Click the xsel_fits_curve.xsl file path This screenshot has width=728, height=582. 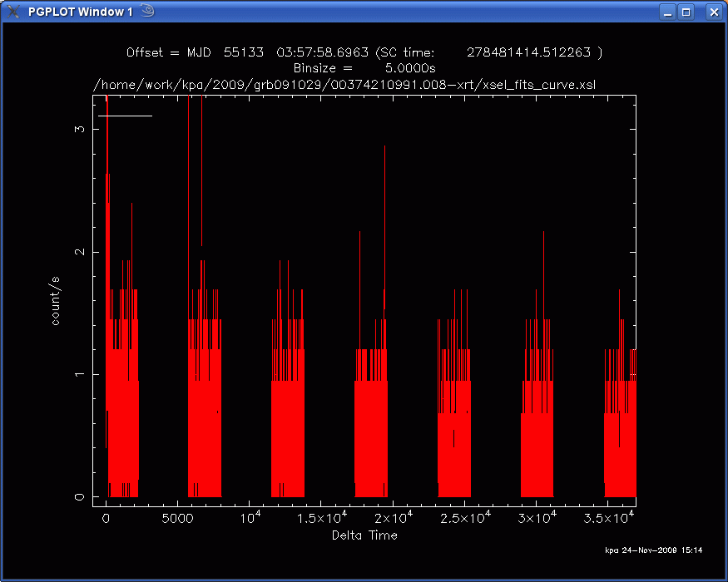pyautogui.click(x=347, y=84)
